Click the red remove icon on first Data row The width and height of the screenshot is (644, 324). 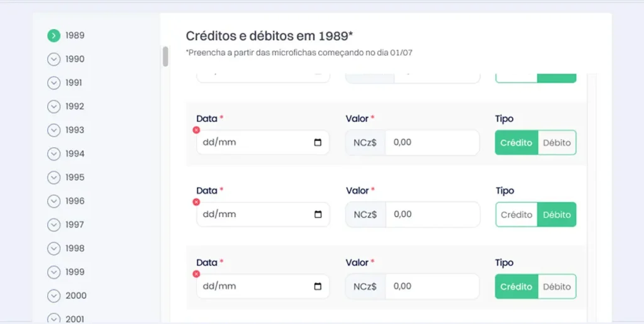[x=196, y=130]
